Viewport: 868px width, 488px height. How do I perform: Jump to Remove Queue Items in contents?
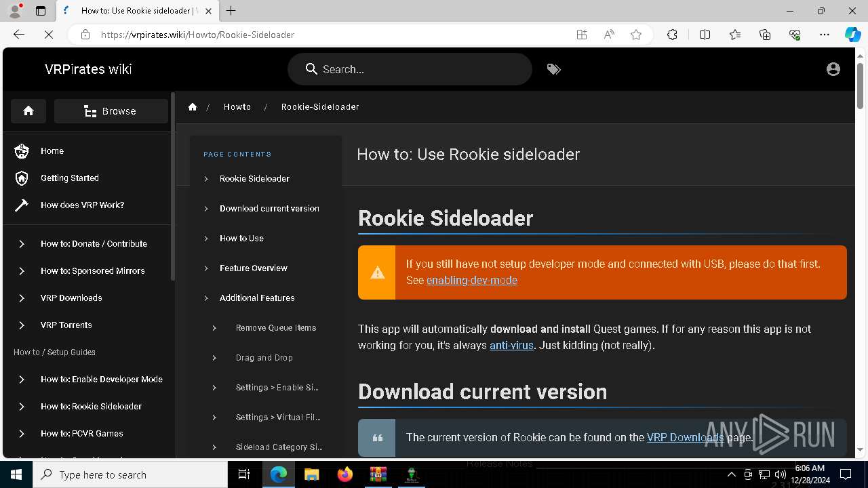click(276, 328)
